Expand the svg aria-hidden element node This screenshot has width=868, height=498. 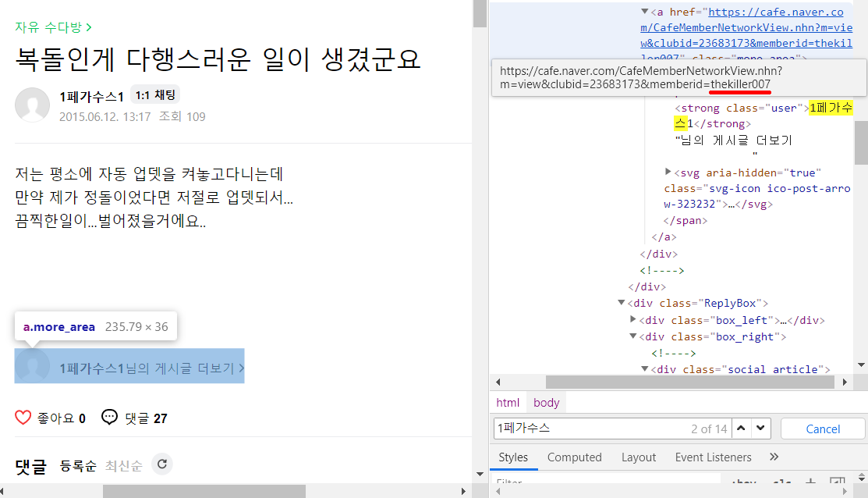coord(668,172)
